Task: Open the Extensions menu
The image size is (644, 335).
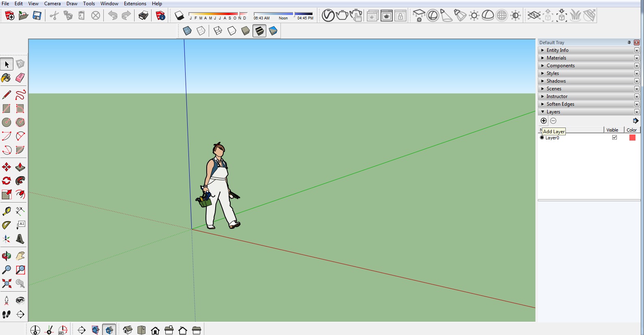Action: click(135, 4)
